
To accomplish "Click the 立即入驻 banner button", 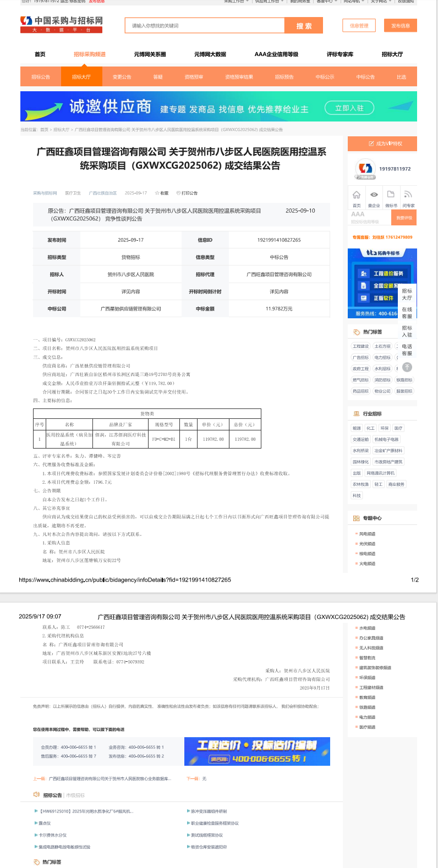I will [x=349, y=108].
